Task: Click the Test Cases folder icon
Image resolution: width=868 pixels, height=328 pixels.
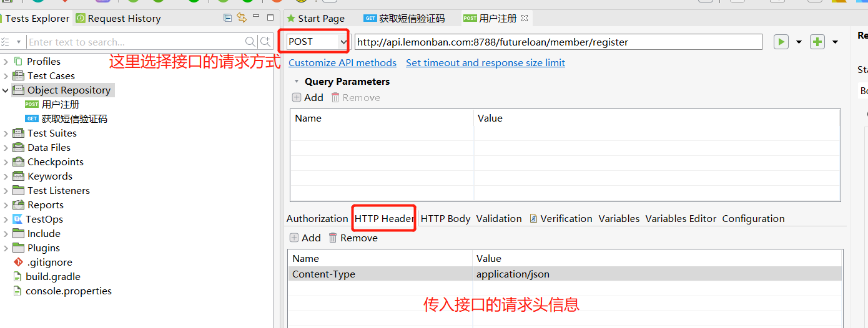Action: tap(18, 75)
